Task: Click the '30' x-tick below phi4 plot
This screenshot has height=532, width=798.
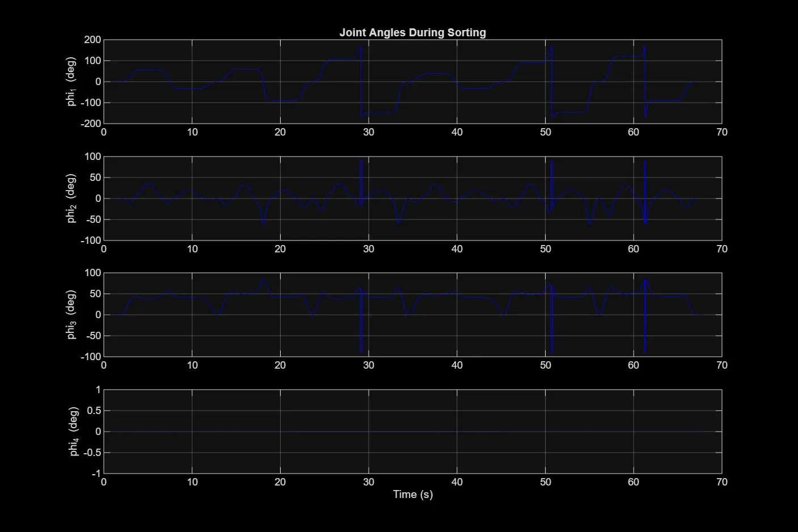Action: [x=369, y=482]
